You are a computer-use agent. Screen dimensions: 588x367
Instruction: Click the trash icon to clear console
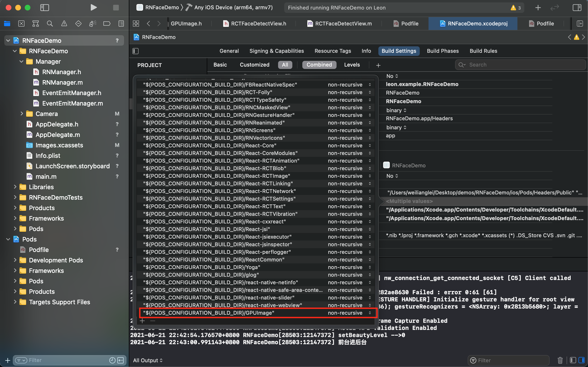tap(560, 360)
